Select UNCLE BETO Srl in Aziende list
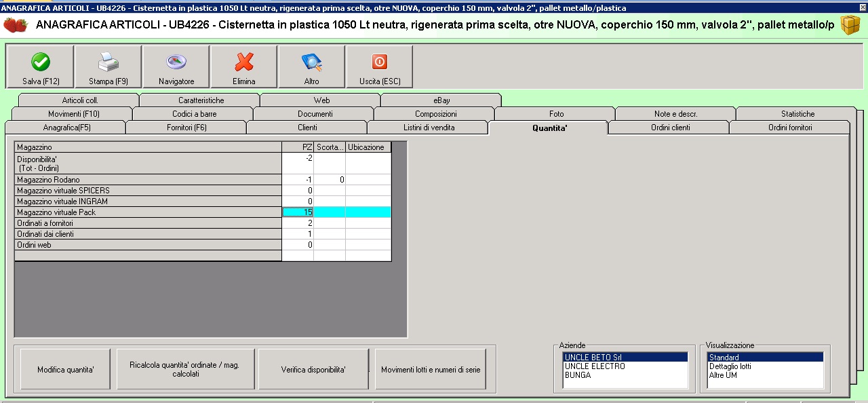 point(625,358)
